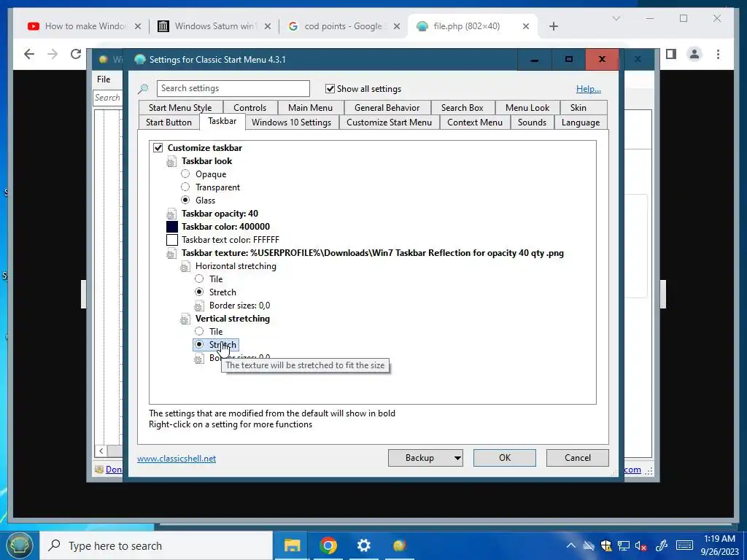Click the OK button
The width and height of the screenshot is (747, 560).
pos(505,458)
